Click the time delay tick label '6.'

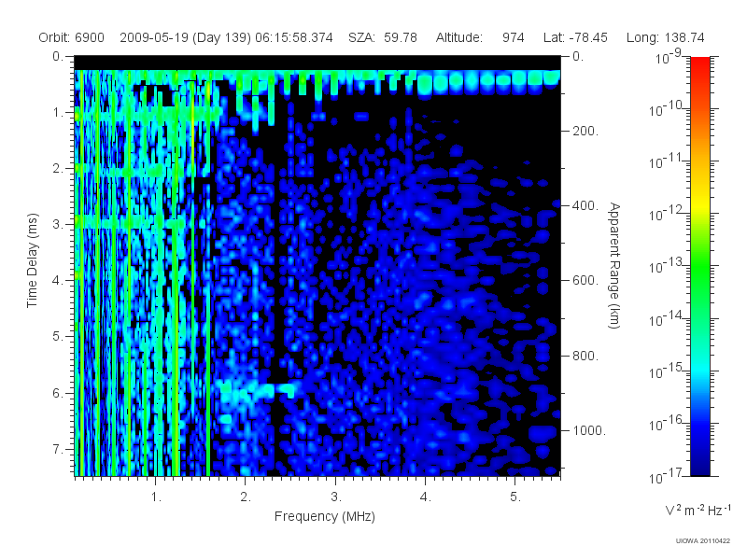57,393
